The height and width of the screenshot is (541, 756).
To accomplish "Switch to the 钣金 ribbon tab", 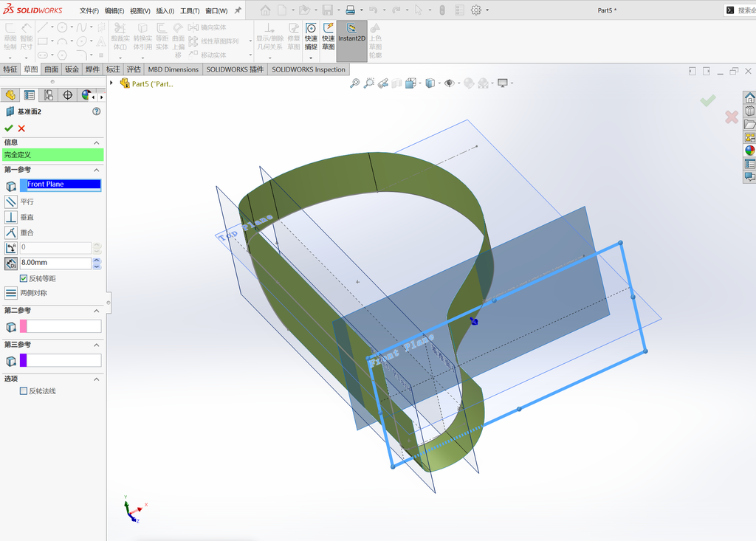I will coord(72,69).
